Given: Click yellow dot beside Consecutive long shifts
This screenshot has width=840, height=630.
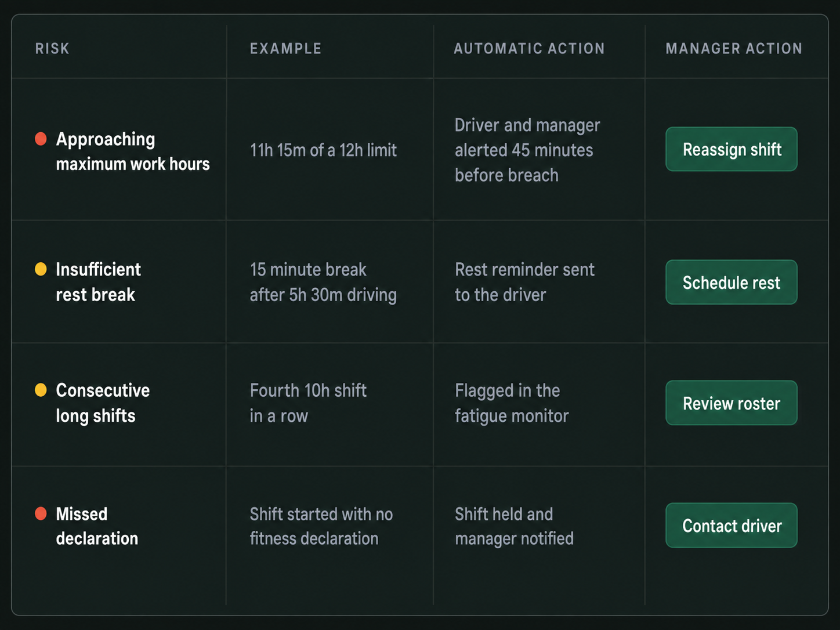Looking at the screenshot, I should (41, 390).
